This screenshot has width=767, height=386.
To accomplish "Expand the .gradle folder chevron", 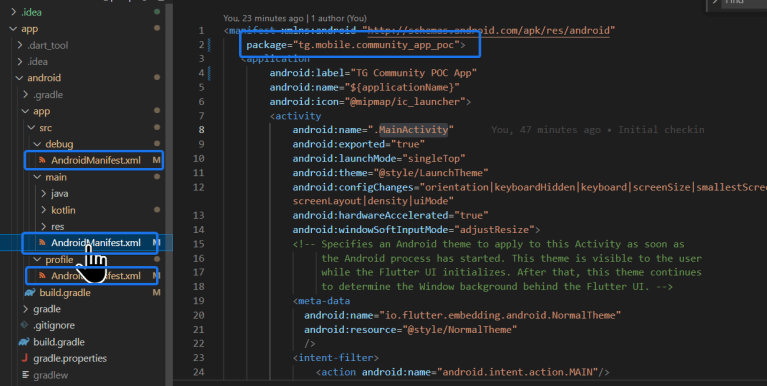I will tap(25, 94).
